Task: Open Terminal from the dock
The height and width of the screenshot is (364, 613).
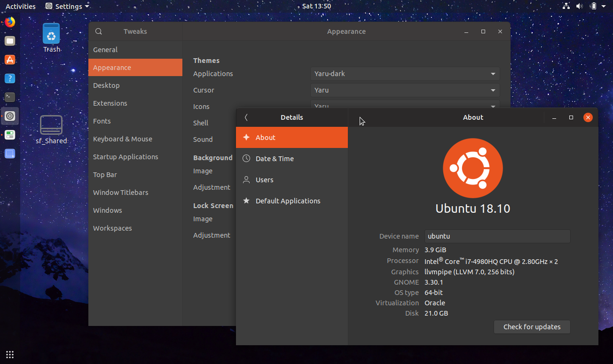Action: click(x=10, y=97)
